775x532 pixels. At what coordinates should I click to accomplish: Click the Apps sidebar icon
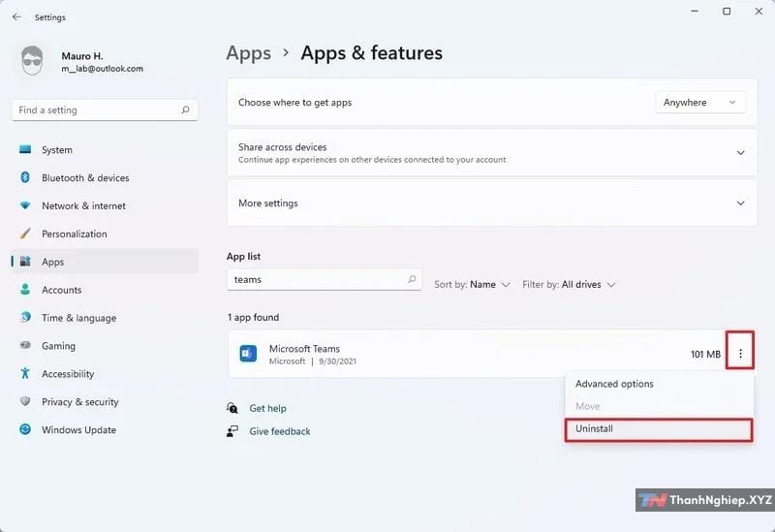(x=25, y=262)
